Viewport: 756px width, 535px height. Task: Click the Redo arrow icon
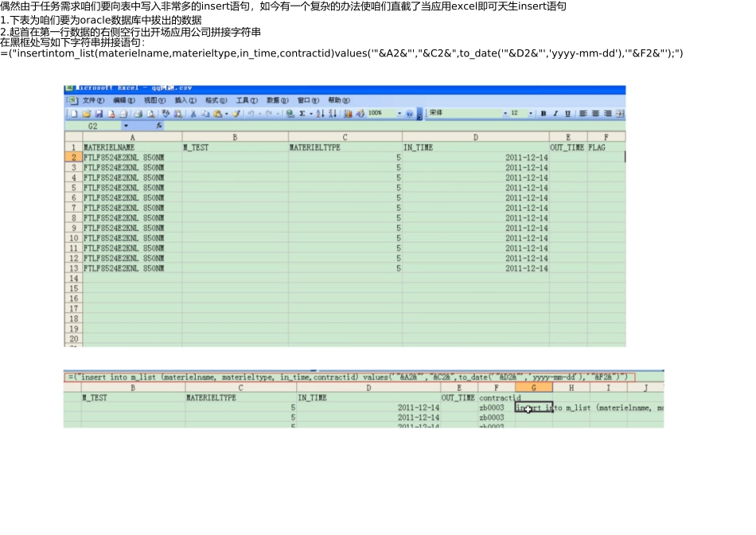(x=268, y=114)
